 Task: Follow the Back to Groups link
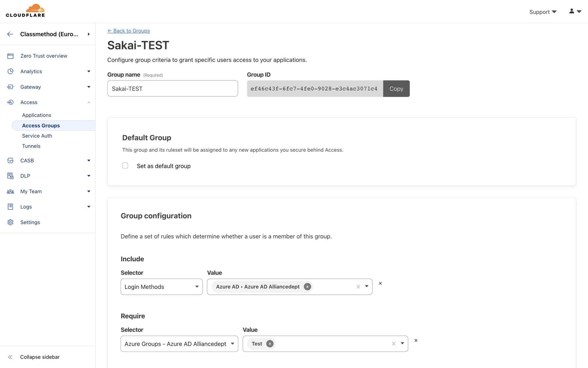tap(128, 31)
